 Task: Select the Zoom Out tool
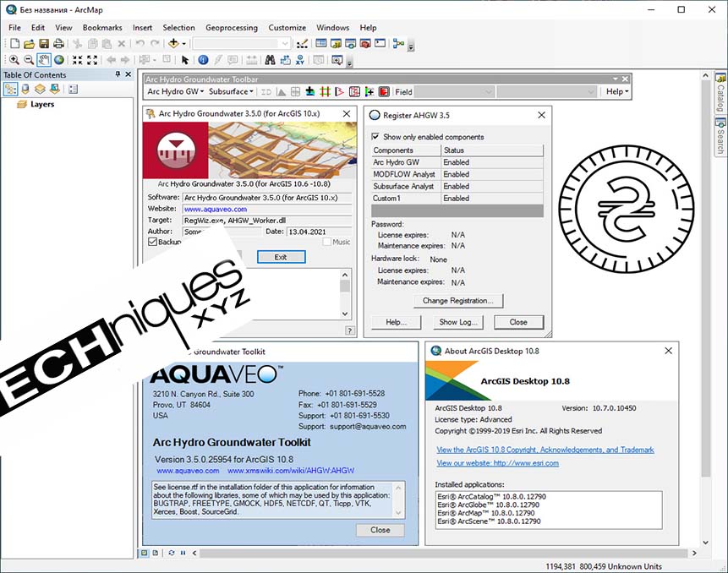29,60
